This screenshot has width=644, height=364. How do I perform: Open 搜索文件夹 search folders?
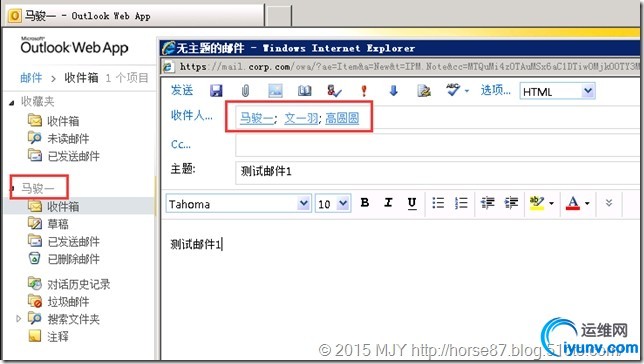74,319
